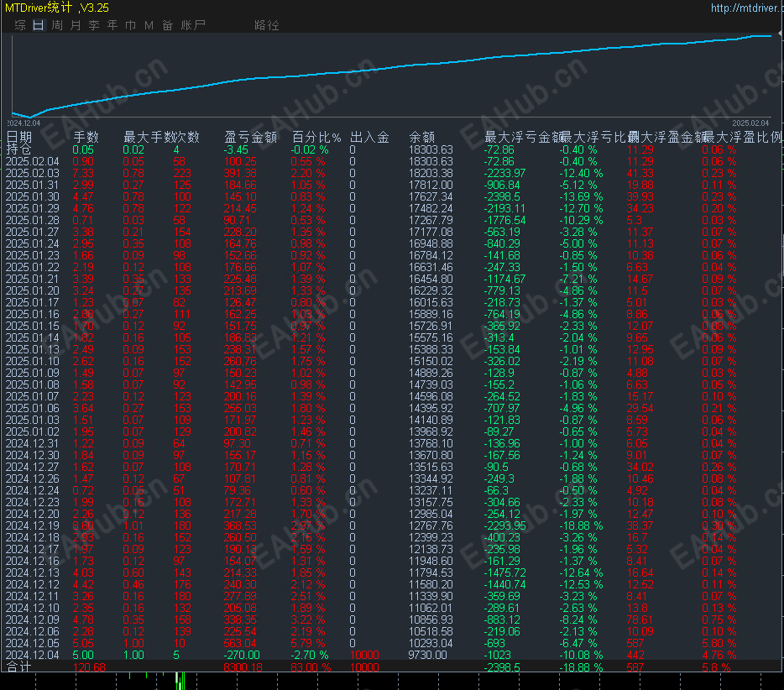The height and width of the screenshot is (690, 784).
Task: Click the 2025.02.04 label under the chart
Action: click(750, 123)
